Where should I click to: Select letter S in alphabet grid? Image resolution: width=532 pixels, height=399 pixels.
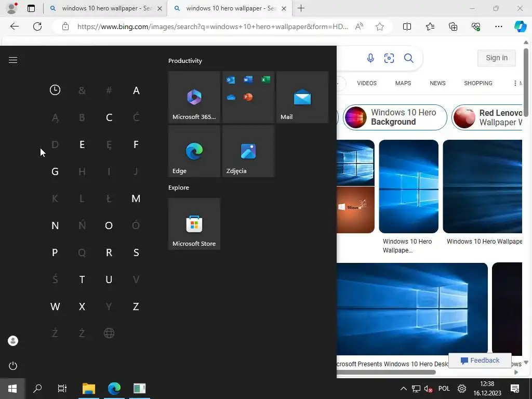[136, 252]
